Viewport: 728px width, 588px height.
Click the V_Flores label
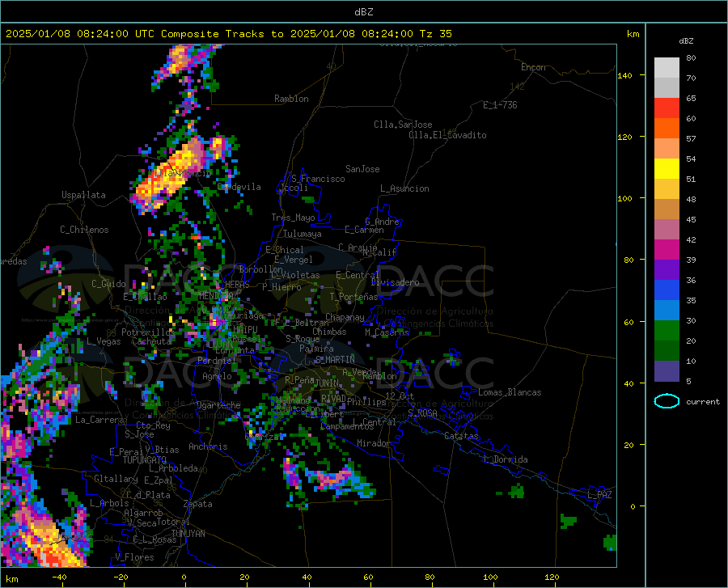click(134, 557)
